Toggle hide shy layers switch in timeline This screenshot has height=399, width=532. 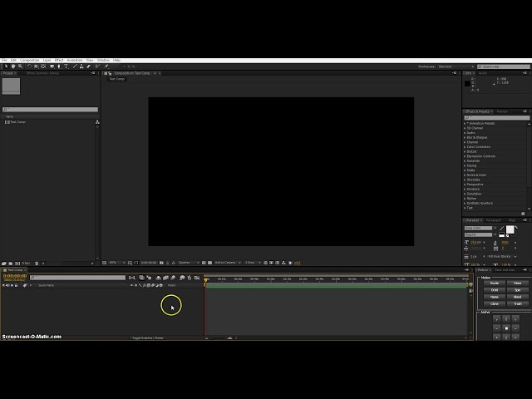[159, 278]
